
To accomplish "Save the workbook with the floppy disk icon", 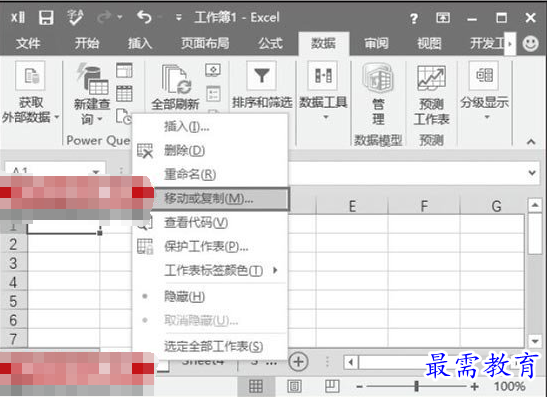I will (46, 17).
